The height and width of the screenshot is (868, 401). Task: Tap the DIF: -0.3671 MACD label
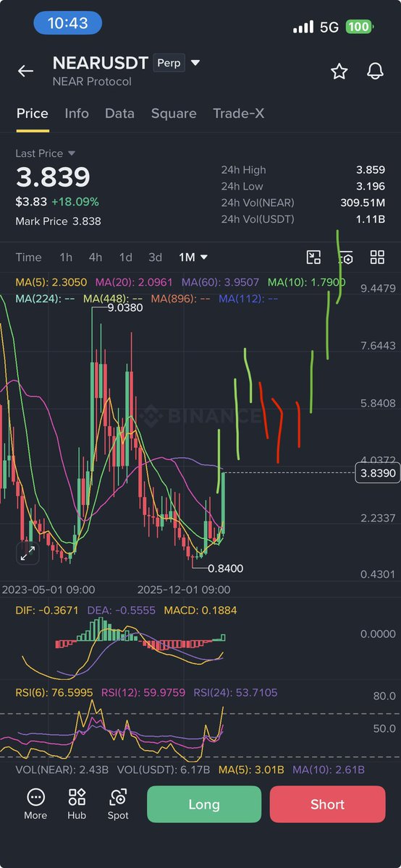pyautogui.click(x=48, y=610)
